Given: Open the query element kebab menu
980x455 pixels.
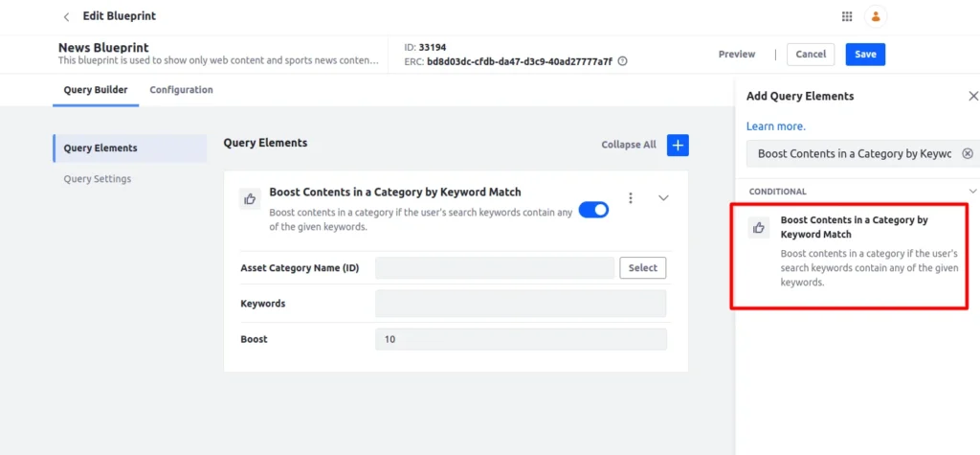Looking at the screenshot, I should tap(631, 197).
